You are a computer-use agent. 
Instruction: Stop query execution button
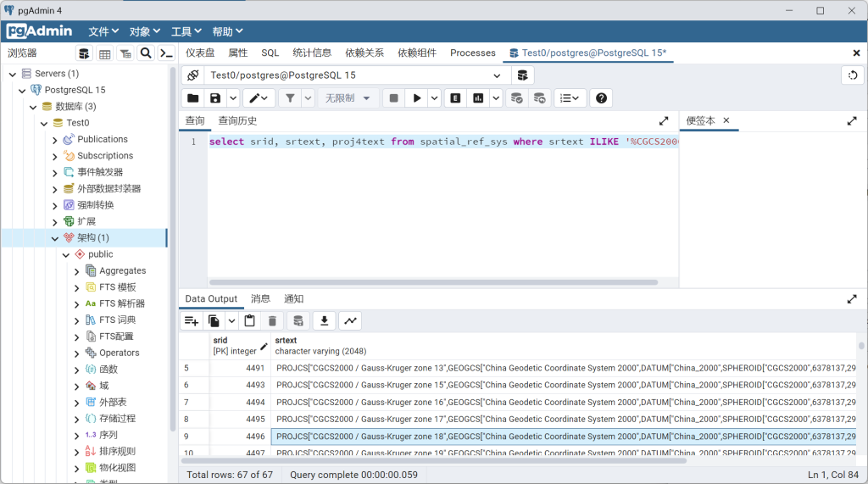point(393,98)
